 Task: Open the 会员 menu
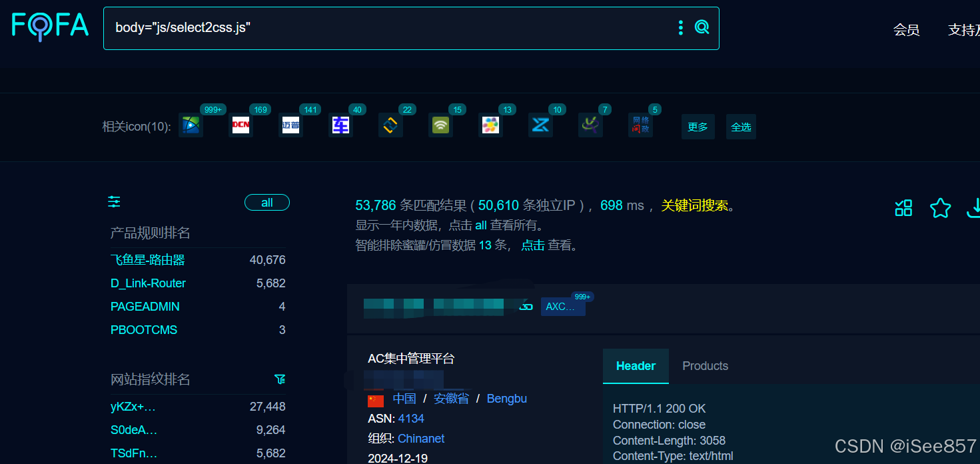click(x=906, y=30)
